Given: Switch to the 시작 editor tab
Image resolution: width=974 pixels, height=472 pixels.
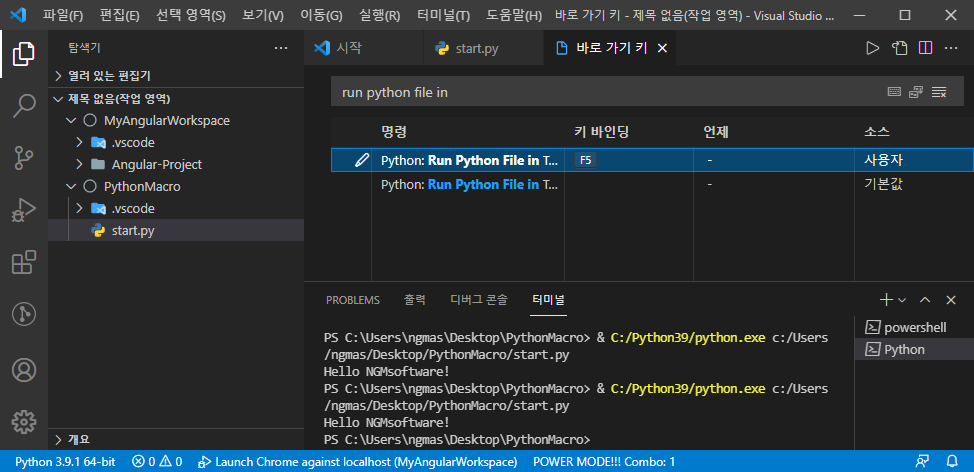Looking at the screenshot, I should [364, 48].
